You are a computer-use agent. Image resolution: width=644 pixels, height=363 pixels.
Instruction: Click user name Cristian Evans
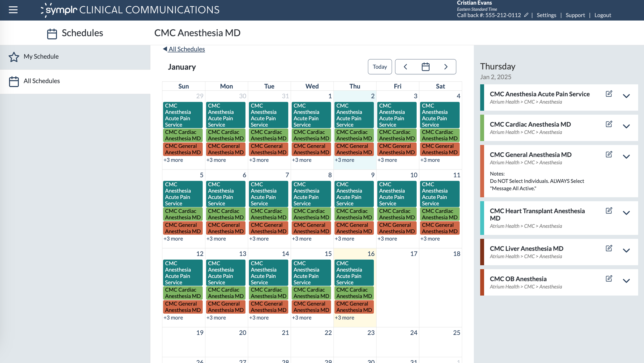coord(474,3)
